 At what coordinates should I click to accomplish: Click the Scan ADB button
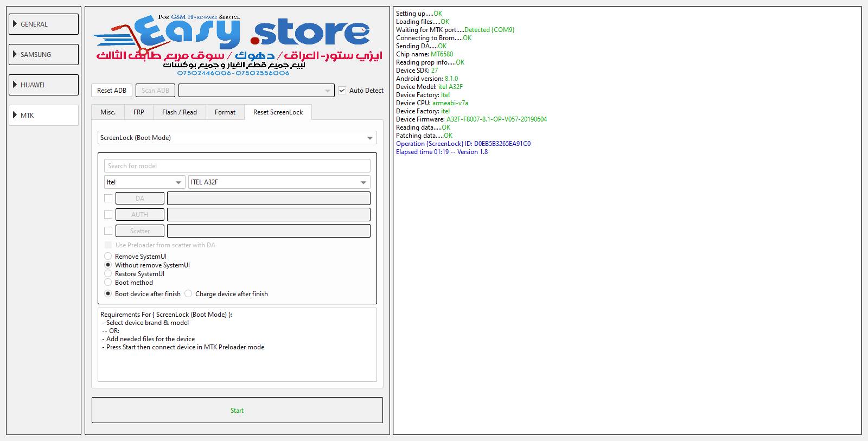point(155,91)
